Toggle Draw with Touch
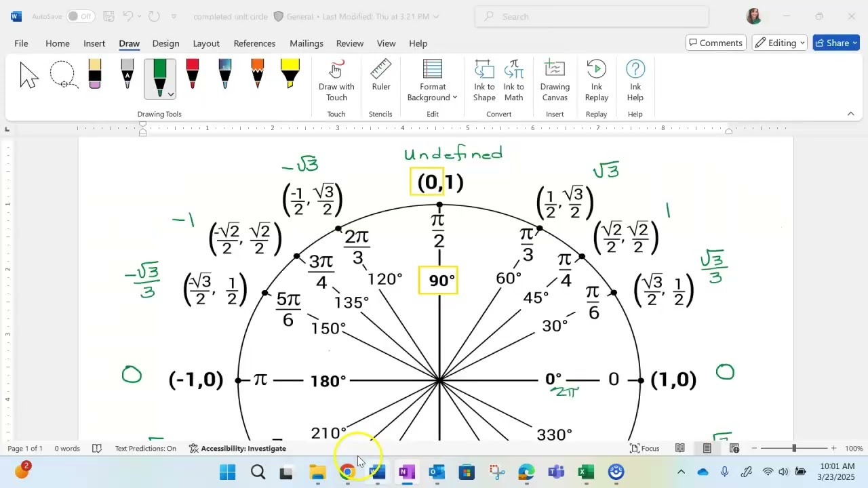Screen dimensions: 868x488 [x=336, y=80]
